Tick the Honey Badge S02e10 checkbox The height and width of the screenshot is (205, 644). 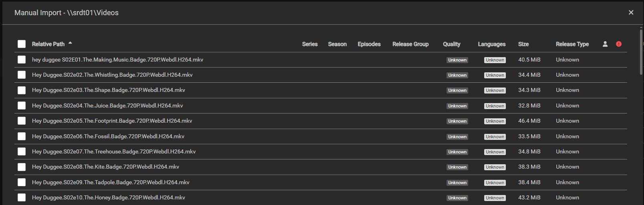point(22,197)
